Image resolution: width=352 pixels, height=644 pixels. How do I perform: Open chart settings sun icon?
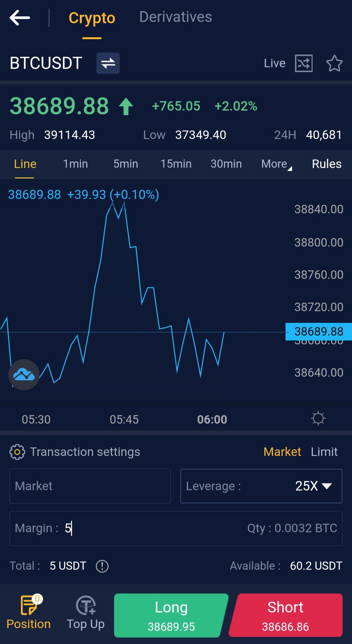[x=318, y=418]
